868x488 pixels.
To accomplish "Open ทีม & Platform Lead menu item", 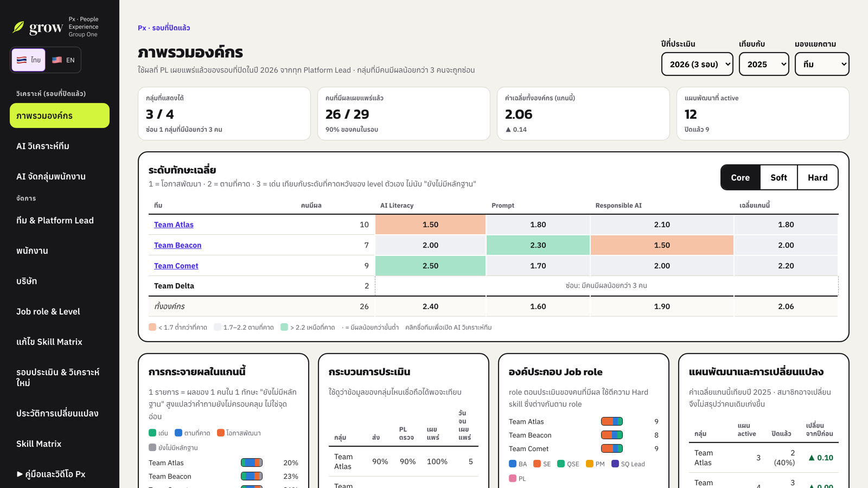I will (60, 220).
